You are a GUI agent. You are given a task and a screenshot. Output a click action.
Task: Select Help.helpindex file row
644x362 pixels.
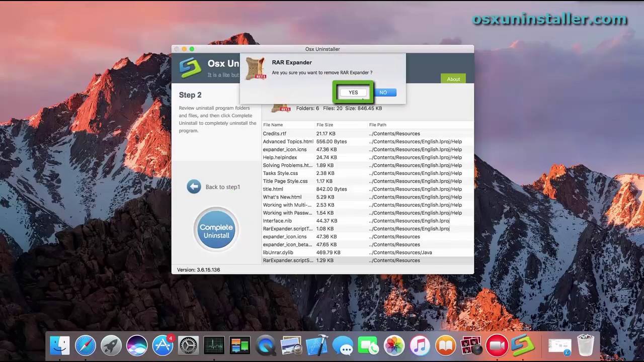(368, 157)
